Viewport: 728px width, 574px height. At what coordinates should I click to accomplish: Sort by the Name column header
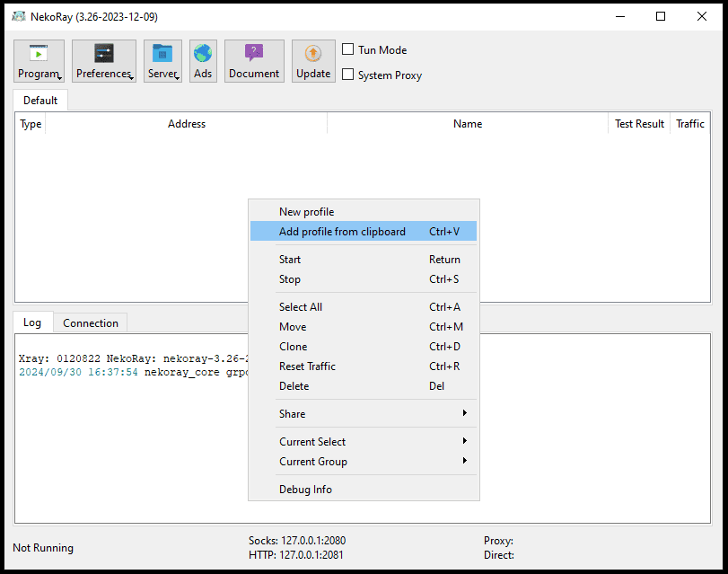[468, 124]
